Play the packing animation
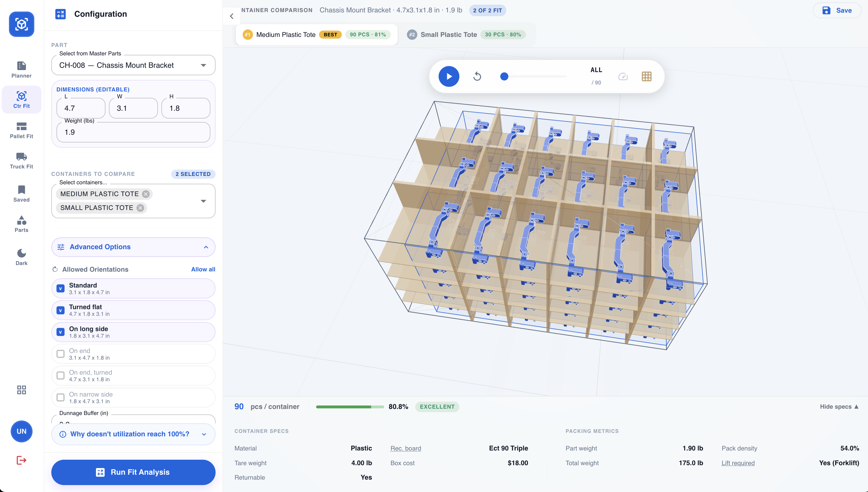 click(x=448, y=76)
